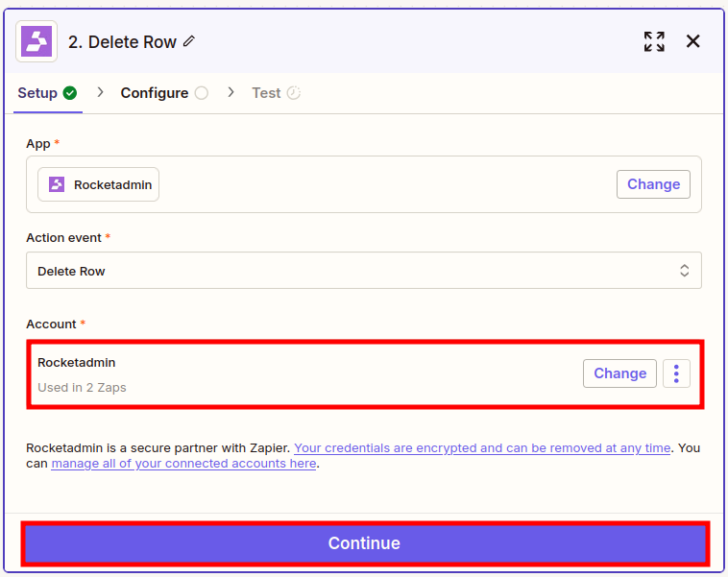Go to the Configure tab
728x577 pixels.
pyautogui.click(x=154, y=93)
